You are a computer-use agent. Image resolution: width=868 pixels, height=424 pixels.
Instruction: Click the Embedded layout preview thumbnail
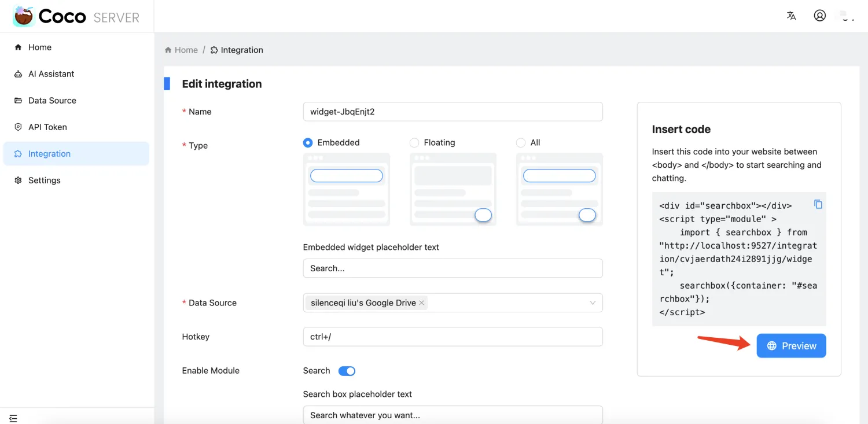point(347,189)
